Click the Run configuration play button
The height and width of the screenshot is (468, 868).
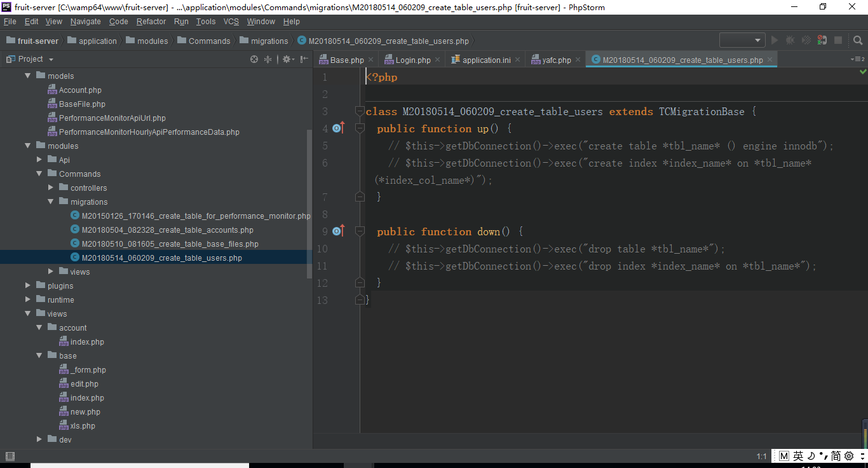774,40
